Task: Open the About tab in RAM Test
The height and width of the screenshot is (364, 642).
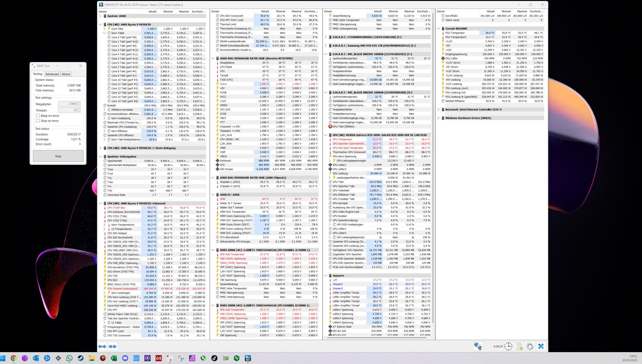Action: [x=66, y=74]
